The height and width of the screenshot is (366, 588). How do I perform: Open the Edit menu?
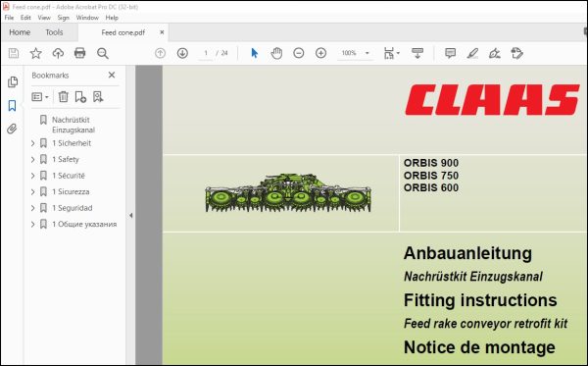click(25, 18)
